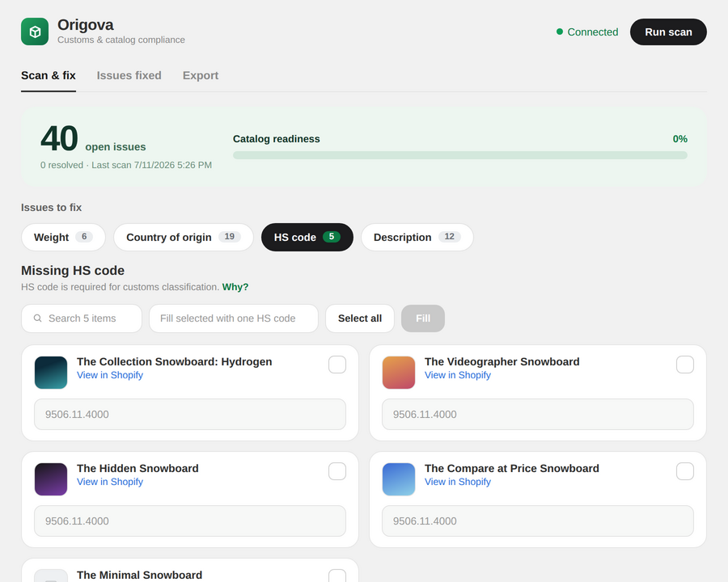Image resolution: width=728 pixels, height=582 pixels.
Task: Open the Hydrogen snowboard thumbnail
Action: click(x=51, y=372)
